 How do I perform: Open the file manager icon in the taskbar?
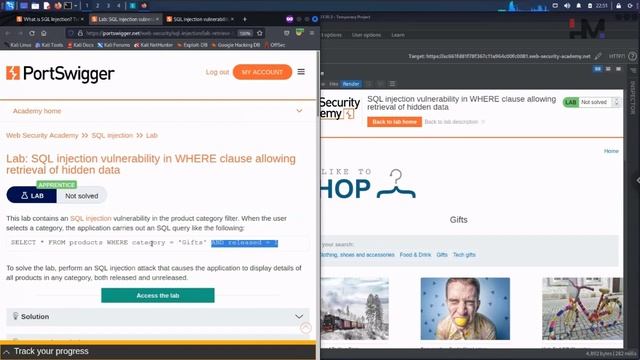coord(35,6)
